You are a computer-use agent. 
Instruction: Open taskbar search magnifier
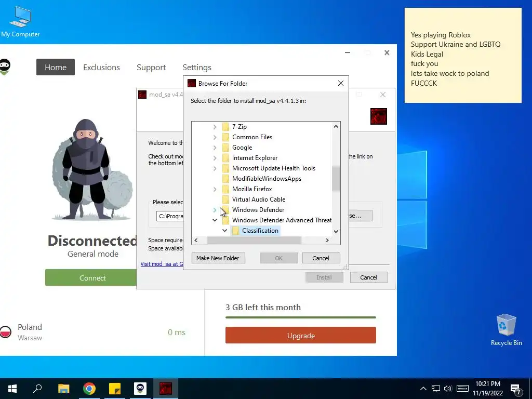(37, 389)
